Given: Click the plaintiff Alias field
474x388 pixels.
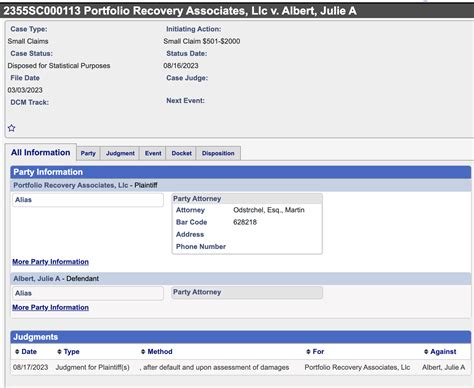Looking at the screenshot, I should tap(88, 200).
